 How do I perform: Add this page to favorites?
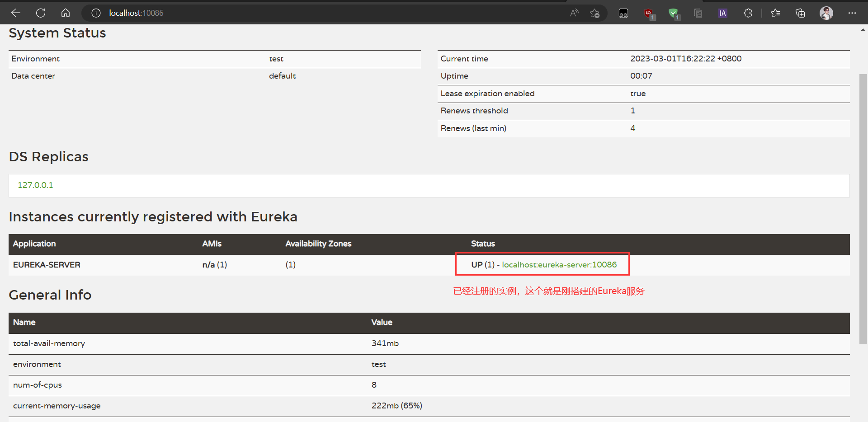pyautogui.click(x=595, y=13)
